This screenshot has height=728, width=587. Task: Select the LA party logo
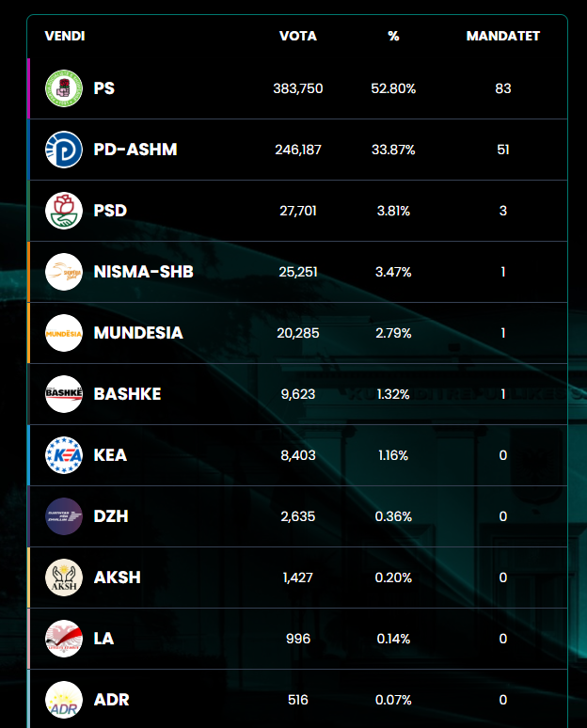pos(64,639)
